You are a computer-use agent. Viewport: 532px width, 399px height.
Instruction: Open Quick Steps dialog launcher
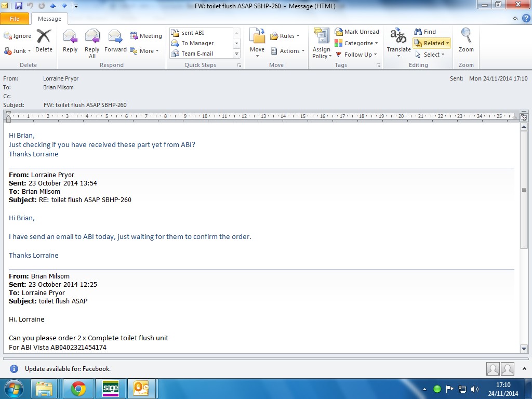click(x=239, y=65)
